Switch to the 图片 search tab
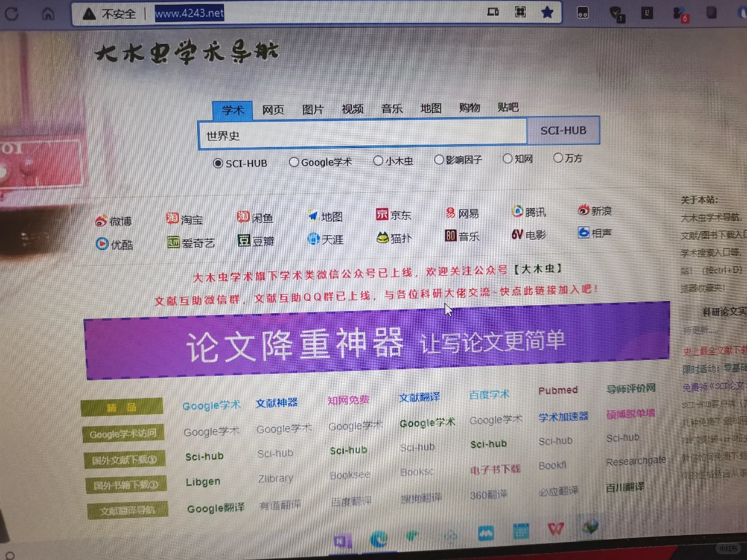This screenshot has height=560, width=747. (x=313, y=109)
